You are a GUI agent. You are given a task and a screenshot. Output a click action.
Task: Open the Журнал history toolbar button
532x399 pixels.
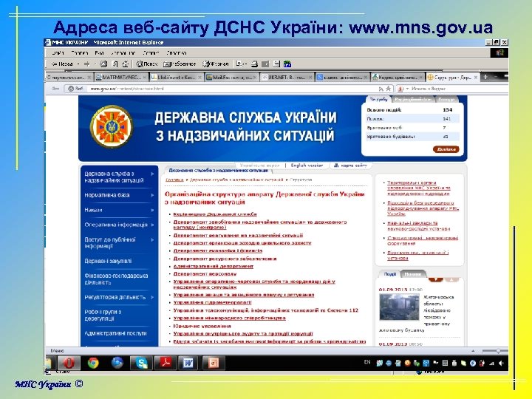click(x=216, y=64)
